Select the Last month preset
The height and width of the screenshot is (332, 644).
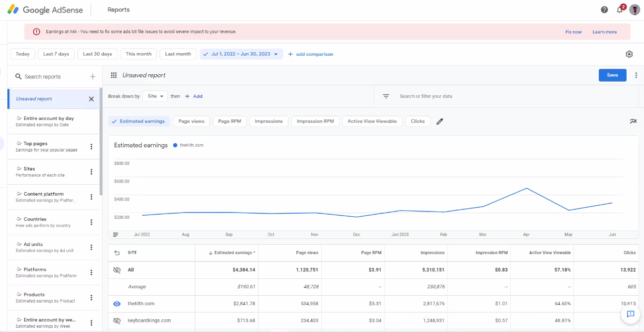point(178,54)
